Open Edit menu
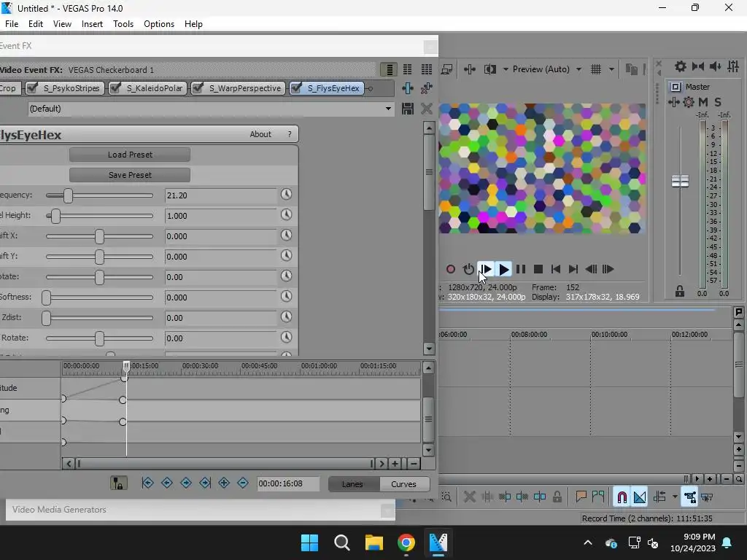 pyautogui.click(x=35, y=24)
